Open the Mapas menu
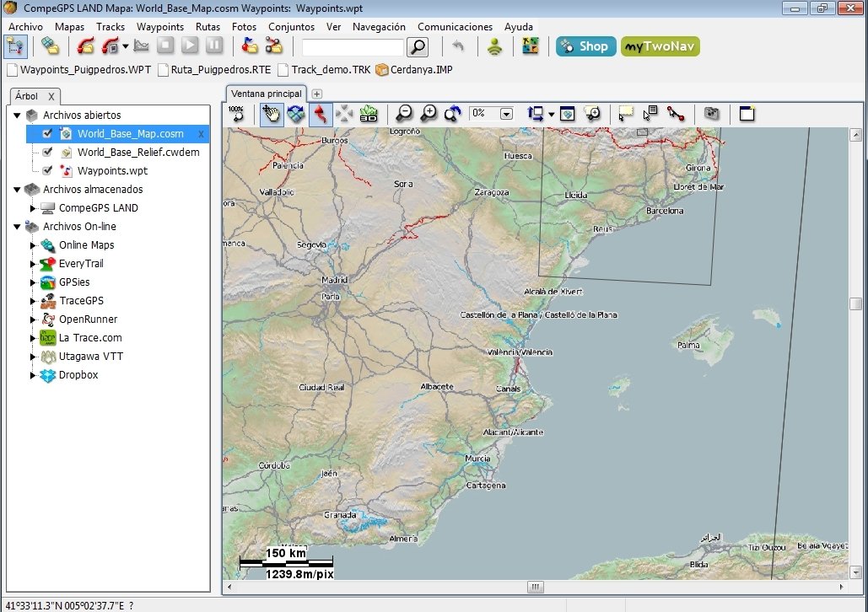 pos(69,27)
